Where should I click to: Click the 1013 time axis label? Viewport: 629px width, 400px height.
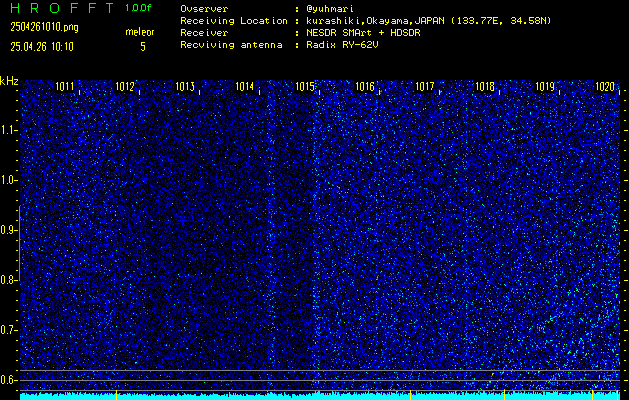[185, 86]
